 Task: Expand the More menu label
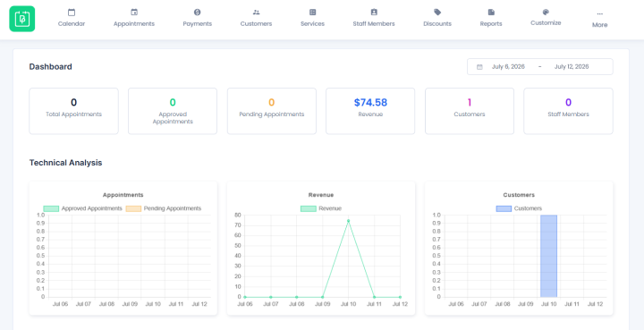(x=599, y=25)
